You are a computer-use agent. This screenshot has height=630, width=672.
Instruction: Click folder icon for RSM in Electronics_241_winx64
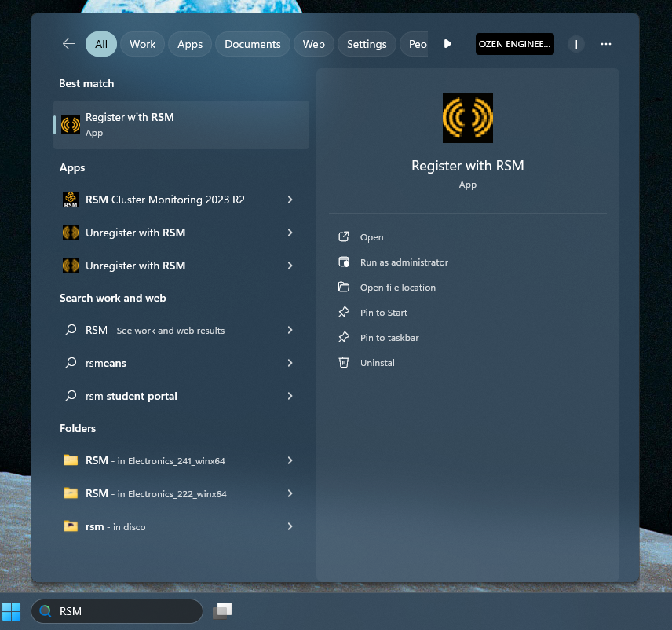click(71, 460)
